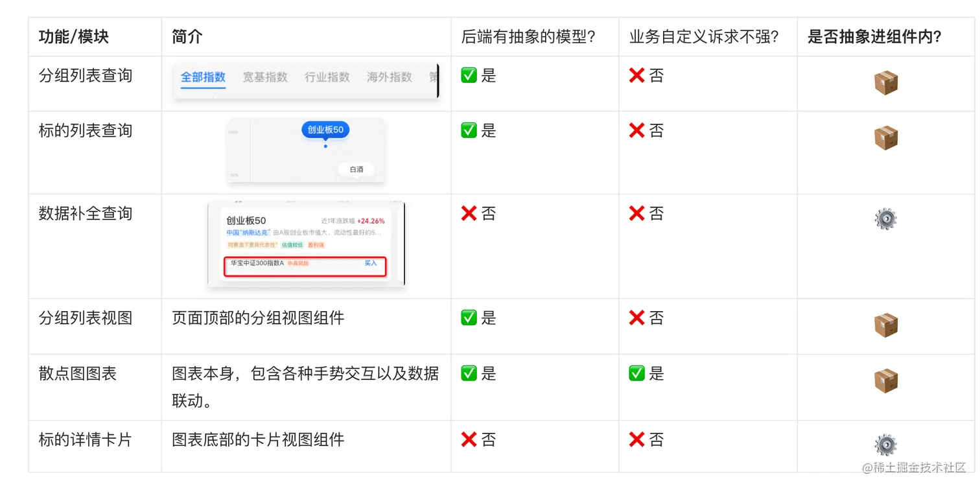
Task: Click green check in 散点图图表 row 业务 column
Action: point(636,373)
